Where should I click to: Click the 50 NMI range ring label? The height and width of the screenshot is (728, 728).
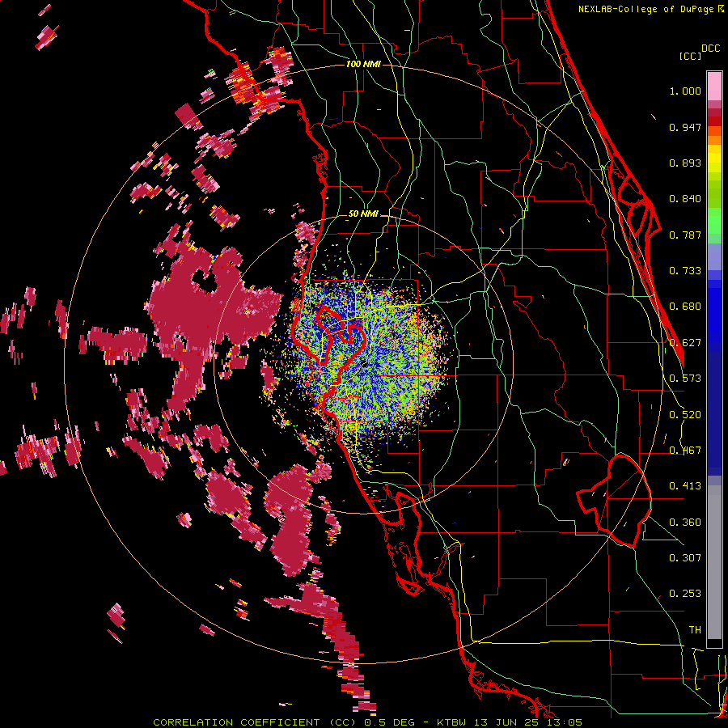(x=363, y=214)
